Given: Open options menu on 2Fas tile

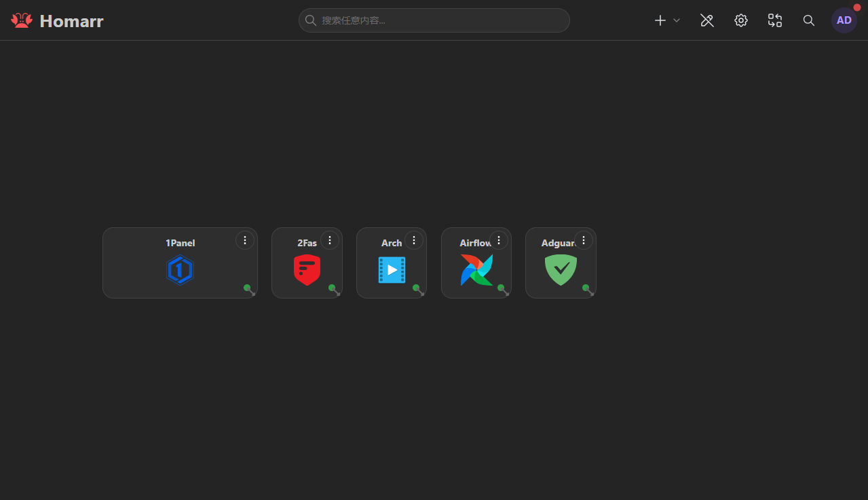Looking at the screenshot, I should tap(330, 240).
